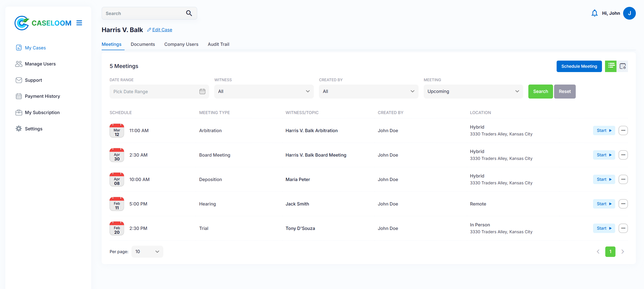Open Payment History from sidebar

(x=42, y=96)
